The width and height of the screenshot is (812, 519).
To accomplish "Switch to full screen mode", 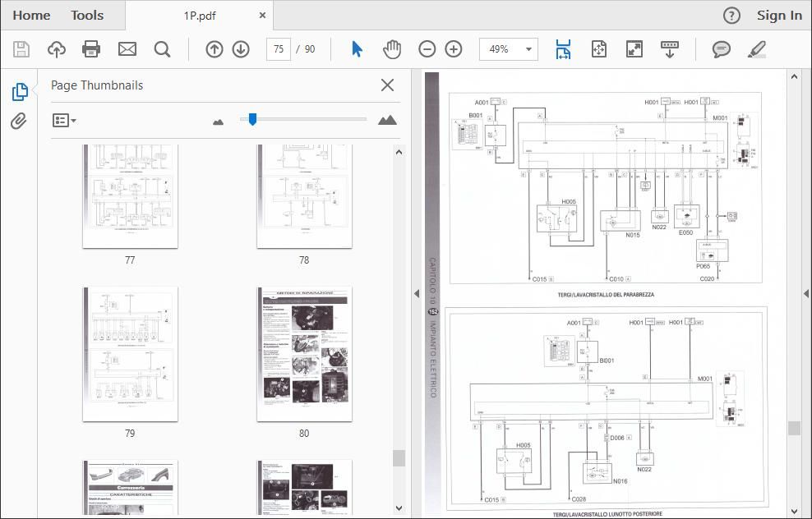I will 634,49.
